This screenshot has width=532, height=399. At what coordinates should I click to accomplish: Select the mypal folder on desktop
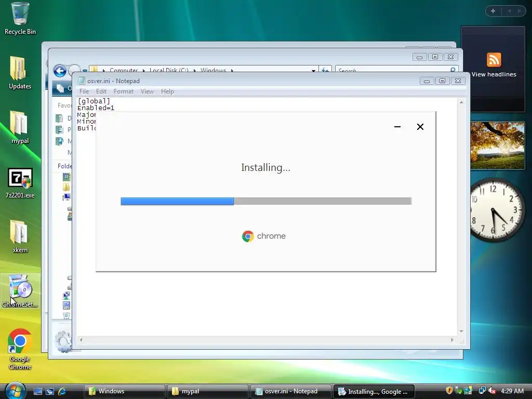pyautogui.click(x=20, y=127)
